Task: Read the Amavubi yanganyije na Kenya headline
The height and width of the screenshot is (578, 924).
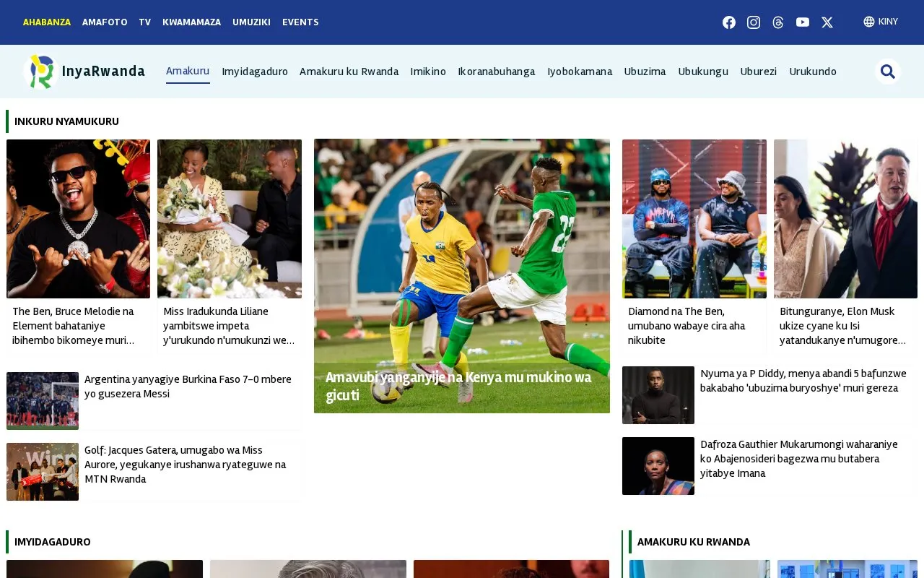Action: [458, 387]
